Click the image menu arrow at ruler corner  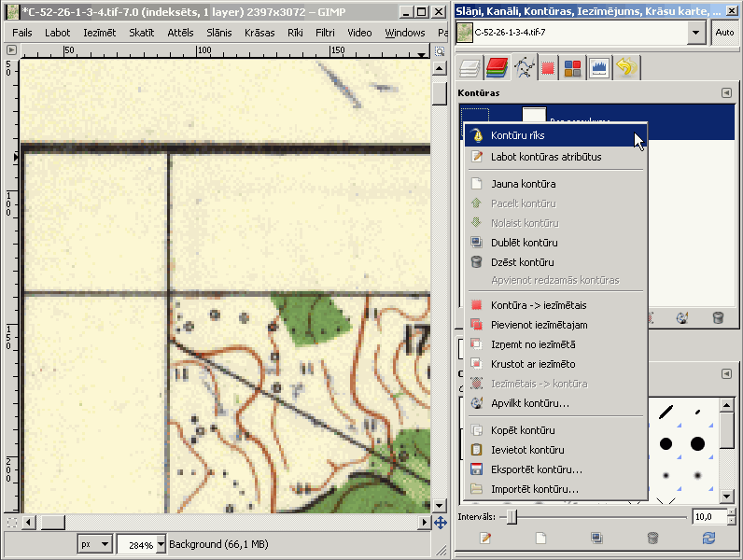(12, 49)
